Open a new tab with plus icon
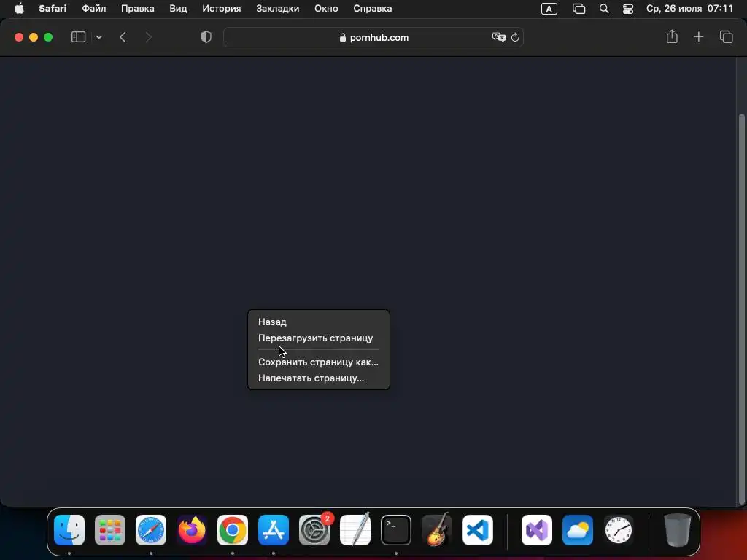The height and width of the screenshot is (560, 747). (698, 36)
